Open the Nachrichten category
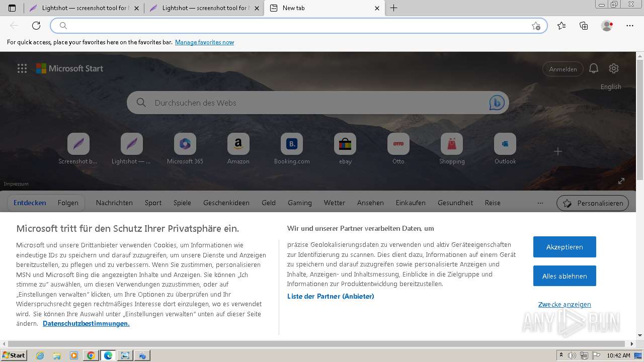 point(114,203)
